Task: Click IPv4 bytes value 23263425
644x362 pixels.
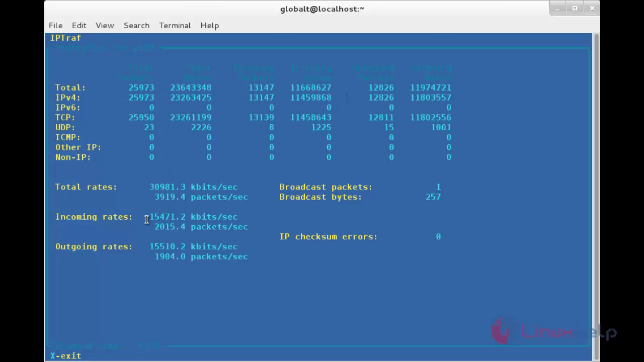Action: 191,98
